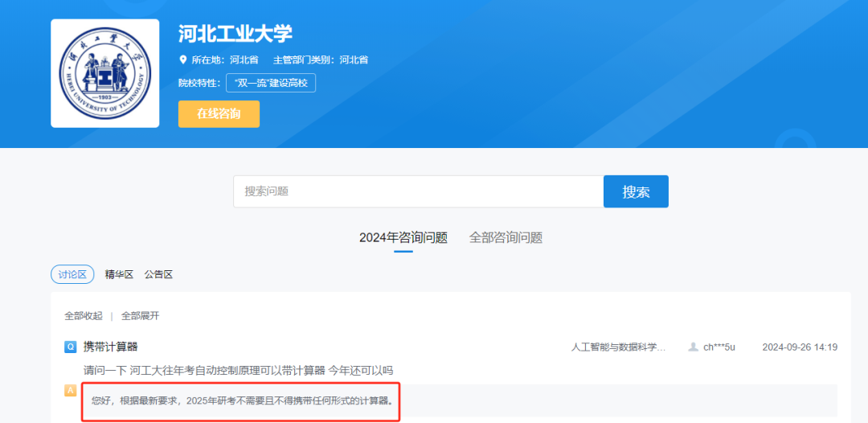Click the 搜索 search button

pos(636,191)
